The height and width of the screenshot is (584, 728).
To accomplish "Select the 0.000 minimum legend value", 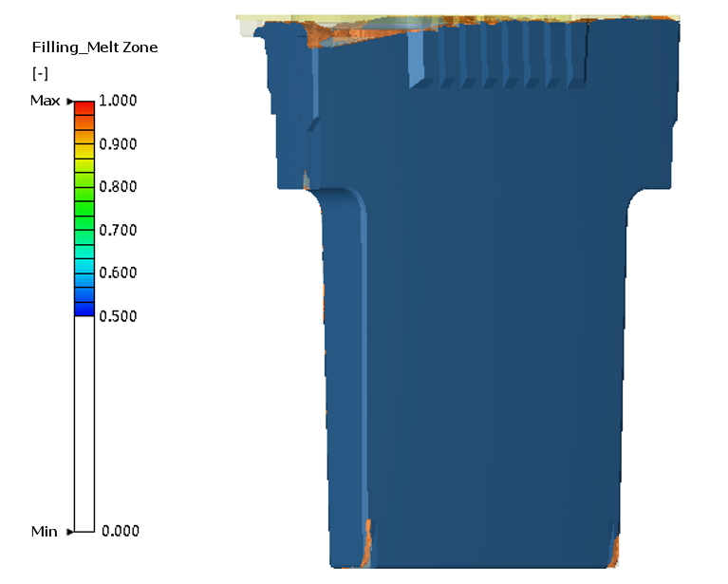I will pyautogui.click(x=121, y=531).
